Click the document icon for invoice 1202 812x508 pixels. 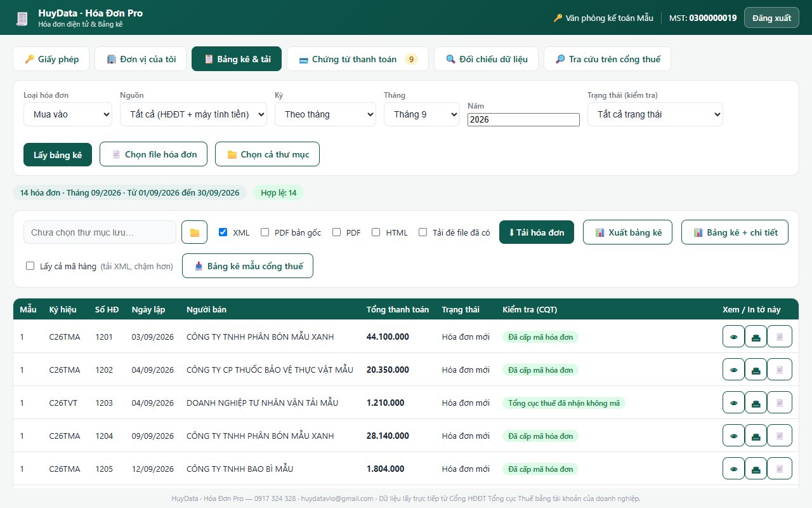click(780, 370)
